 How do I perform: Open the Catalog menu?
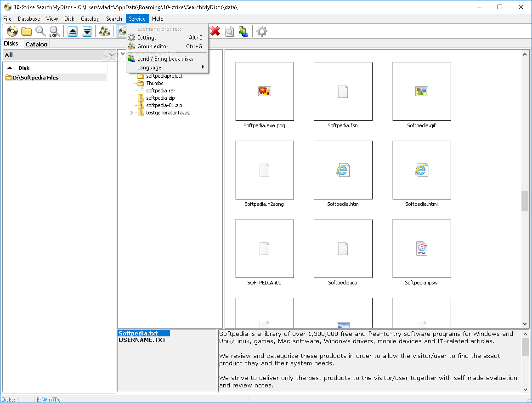pyautogui.click(x=90, y=19)
